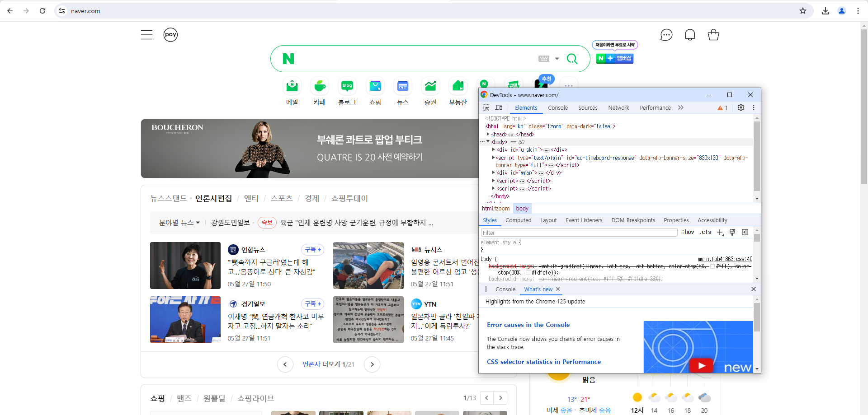868x415 pixels.
Task: Expand more Naver shortcuts with ellipsis button
Action: [569, 86]
